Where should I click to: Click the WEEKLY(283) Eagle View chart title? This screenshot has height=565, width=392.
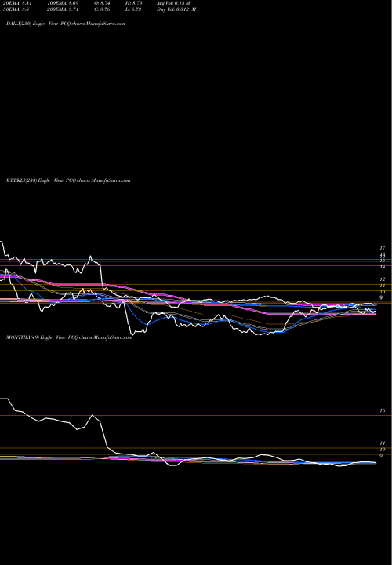68,180
